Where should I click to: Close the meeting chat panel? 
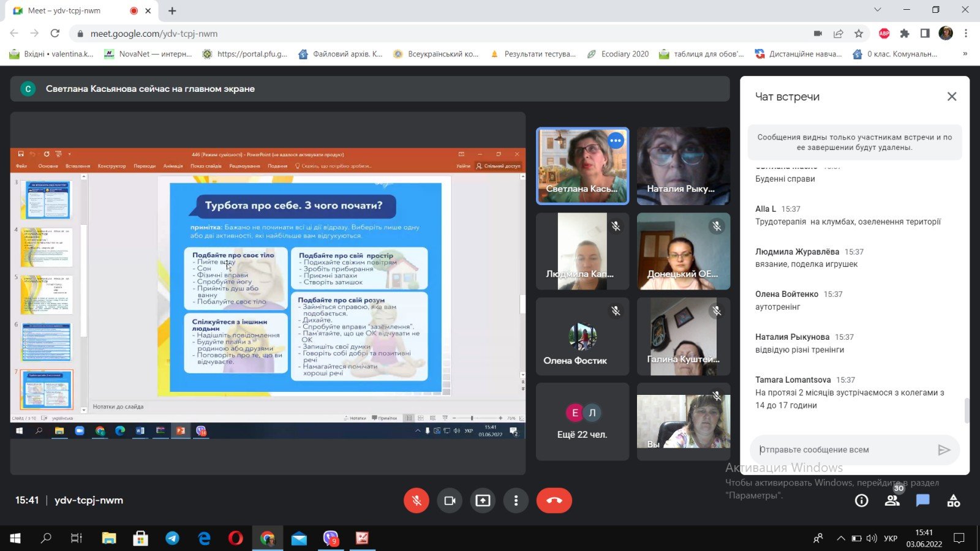click(x=952, y=97)
